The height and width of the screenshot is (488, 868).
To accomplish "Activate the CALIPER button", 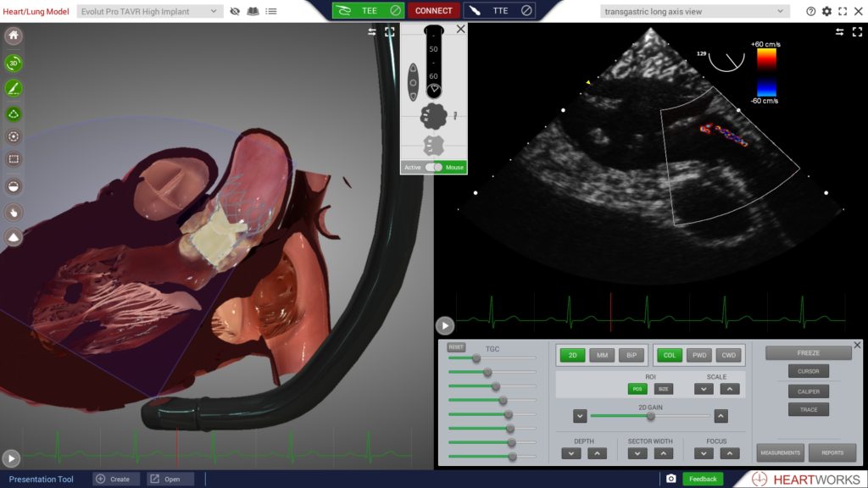I will [x=808, y=391].
